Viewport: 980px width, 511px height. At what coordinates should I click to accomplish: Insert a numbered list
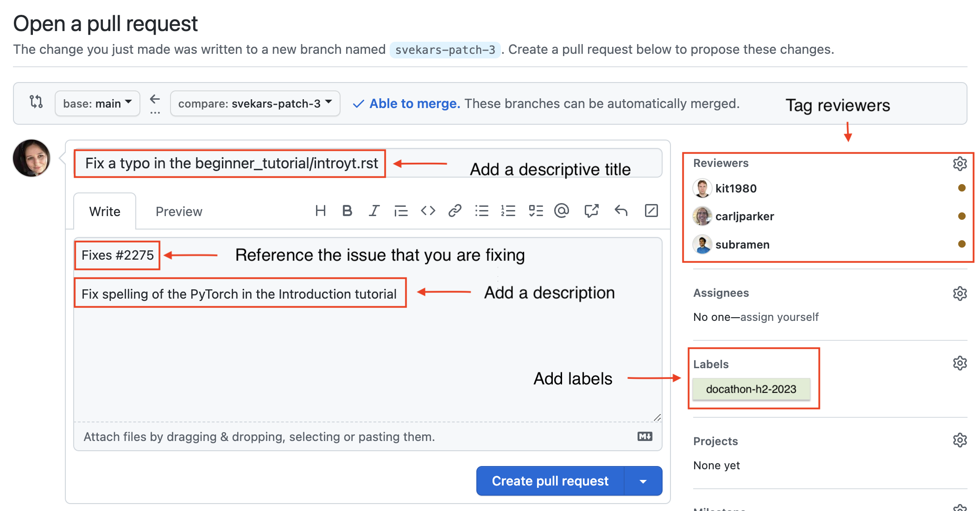pos(508,211)
